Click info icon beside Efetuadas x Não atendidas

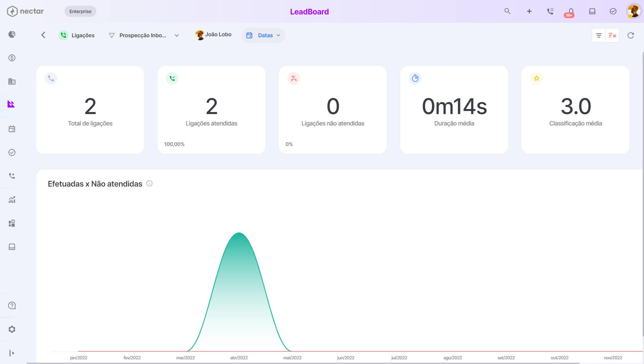coord(149,184)
